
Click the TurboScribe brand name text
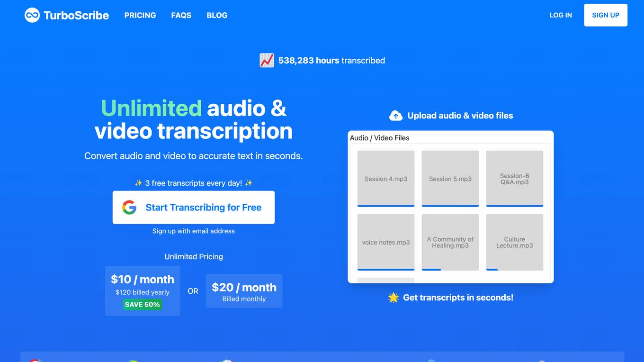point(76,15)
